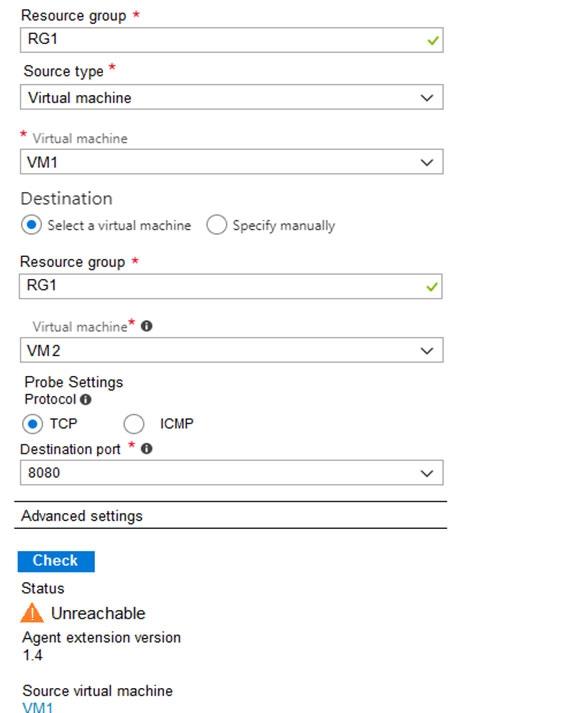
Task: Select the ICMP protocol radio button
Action: point(134,424)
